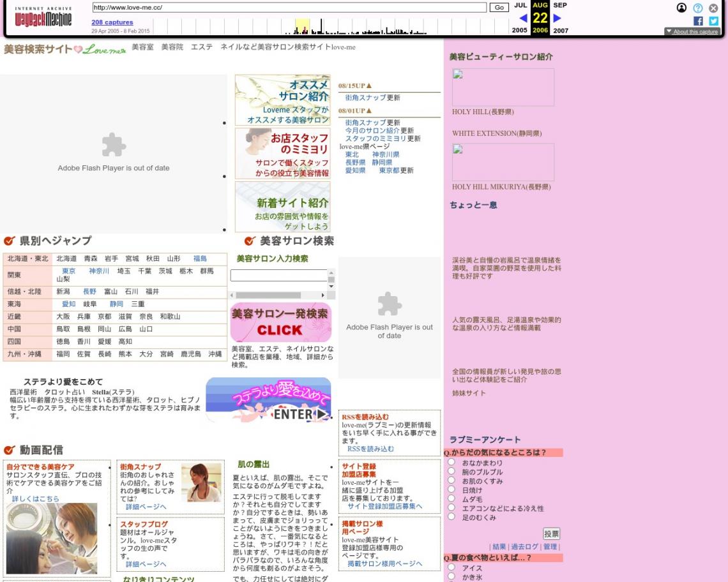
Task: Open 今月のサロン紹介 update link
Action: pos(372,130)
